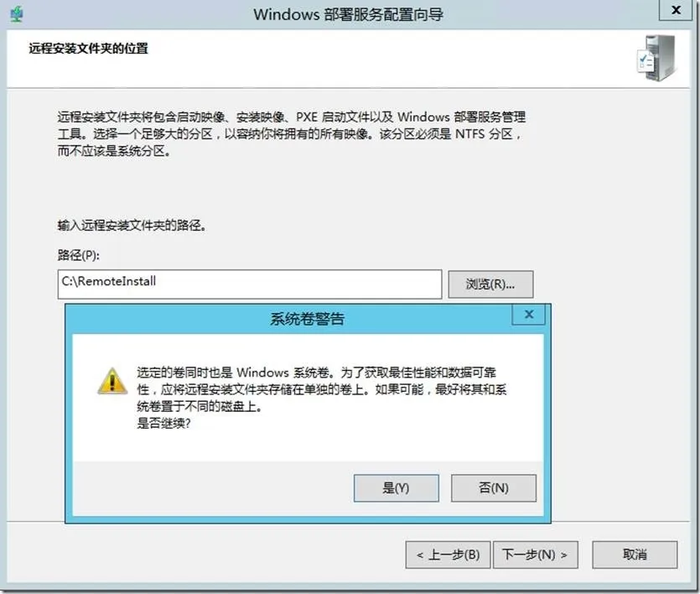The image size is (700, 594).
Task: Click the 路径(P): label
Action: (79, 255)
